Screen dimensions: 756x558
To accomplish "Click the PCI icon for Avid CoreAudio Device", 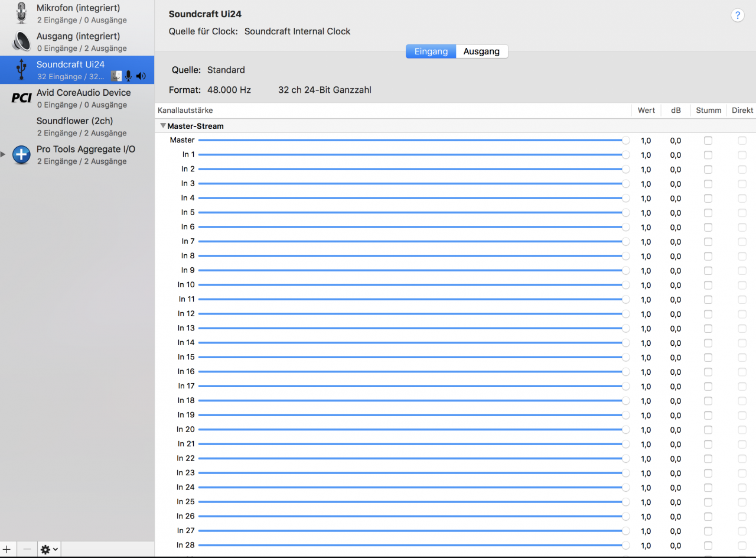I will tap(21, 98).
